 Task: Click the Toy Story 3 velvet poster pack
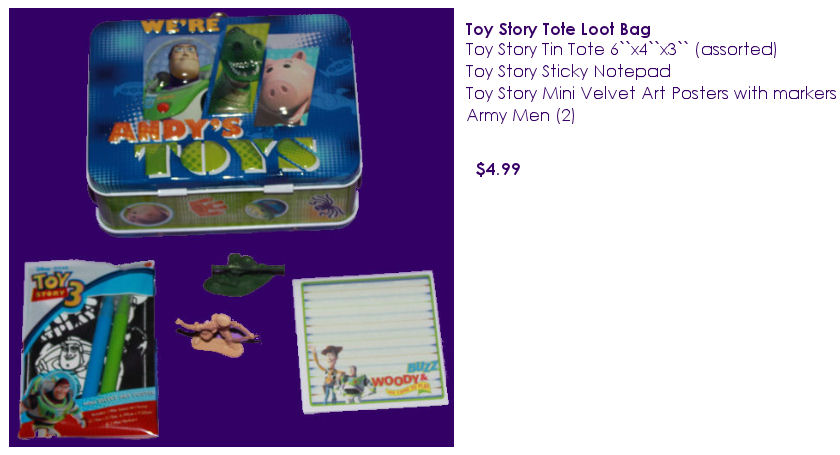(89, 349)
